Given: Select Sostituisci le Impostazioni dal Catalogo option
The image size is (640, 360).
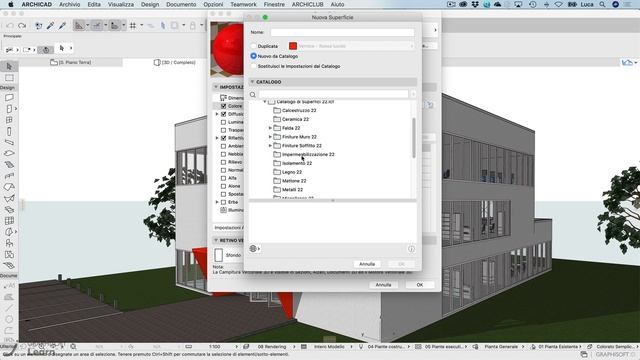Looking at the screenshot, I should (253, 66).
